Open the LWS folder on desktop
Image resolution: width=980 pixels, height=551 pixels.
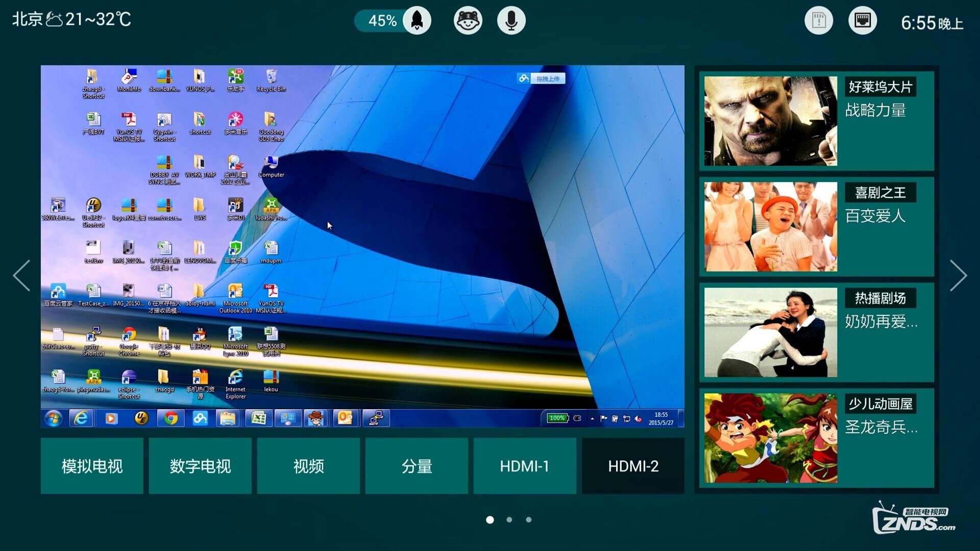[x=200, y=209]
